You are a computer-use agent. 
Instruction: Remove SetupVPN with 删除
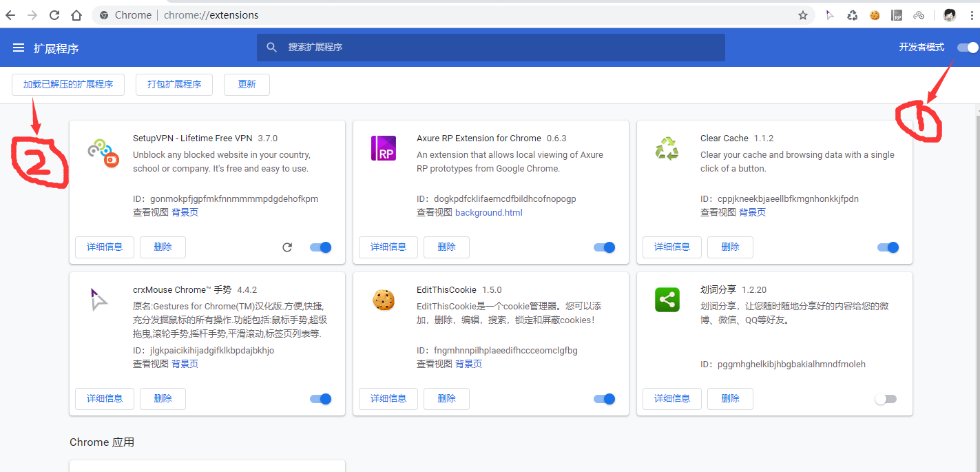163,247
